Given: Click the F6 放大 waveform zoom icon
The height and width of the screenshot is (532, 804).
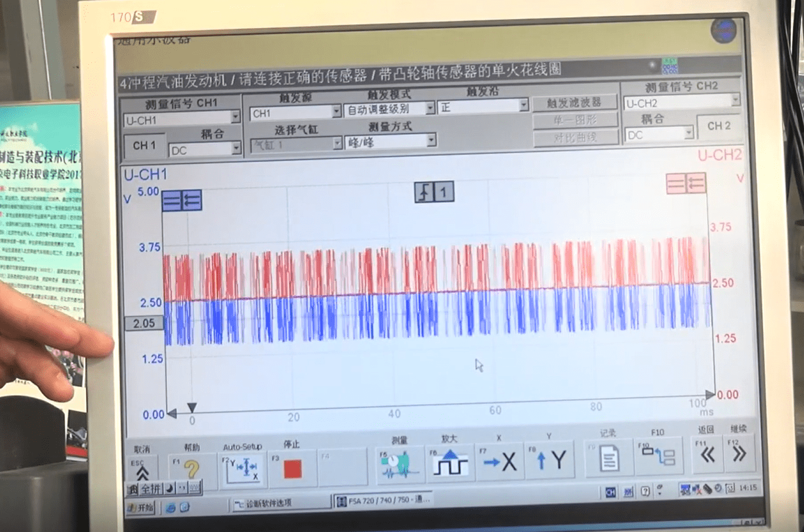Looking at the screenshot, I should (449, 462).
